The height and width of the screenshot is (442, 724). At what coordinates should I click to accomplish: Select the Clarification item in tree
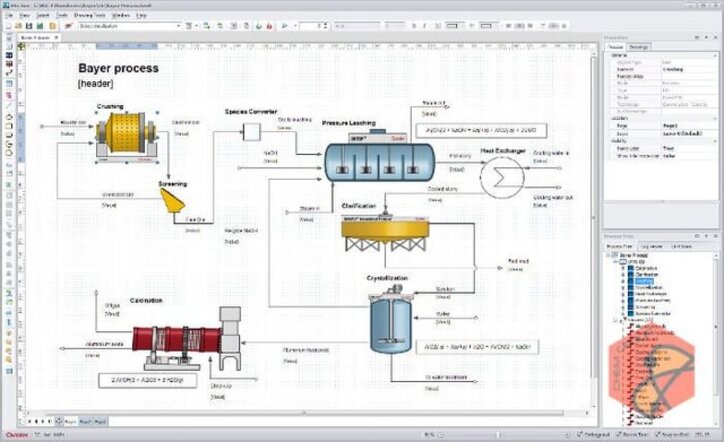click(646, 274)
